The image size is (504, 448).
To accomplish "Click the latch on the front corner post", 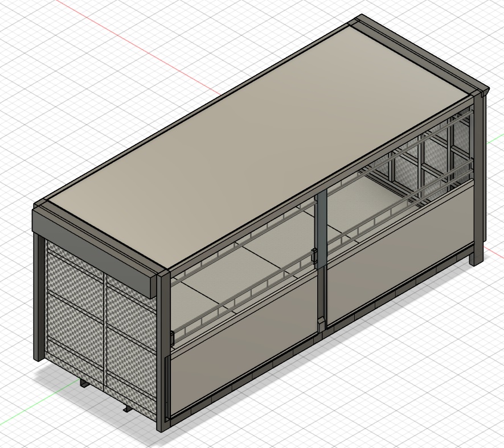I will click(171, 338).
